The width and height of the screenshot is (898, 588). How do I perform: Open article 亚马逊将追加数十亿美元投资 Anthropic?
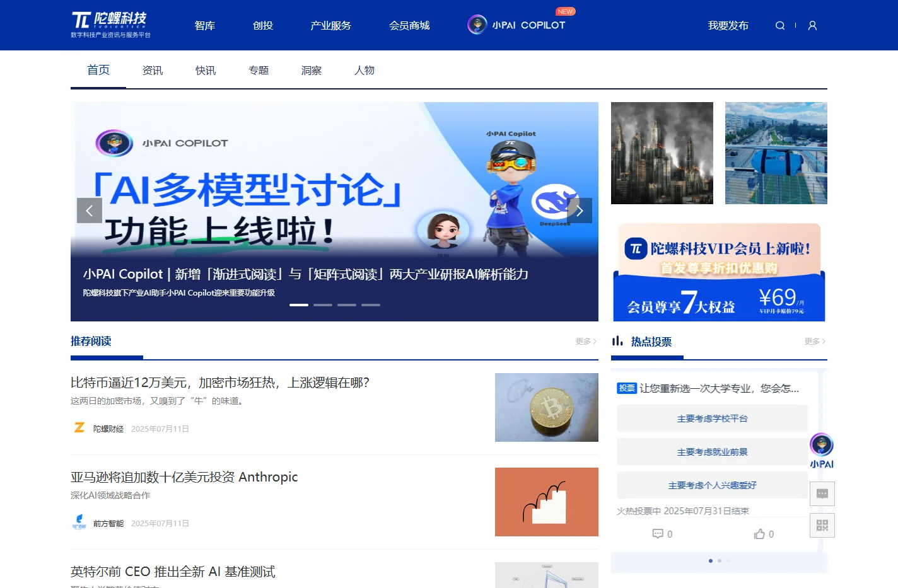[184, 477]
